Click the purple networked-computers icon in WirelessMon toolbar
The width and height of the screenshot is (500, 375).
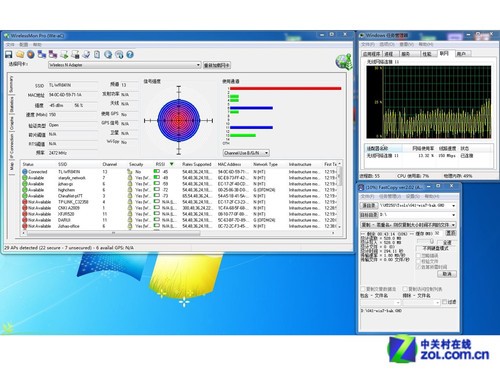[x=53, y=54]
